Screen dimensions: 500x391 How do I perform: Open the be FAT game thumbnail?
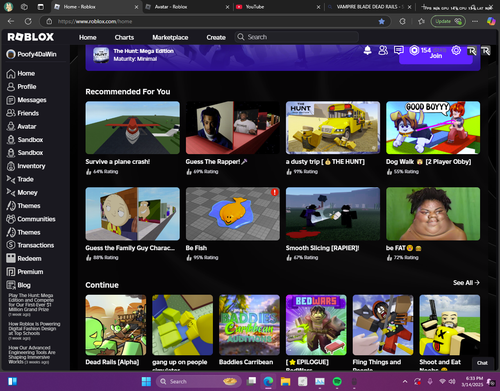click(433, 214)
